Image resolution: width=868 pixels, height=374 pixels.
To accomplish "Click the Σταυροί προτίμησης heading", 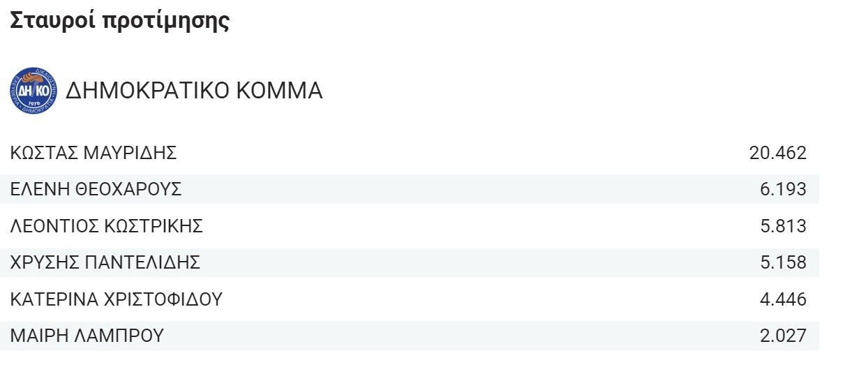I will coord(119,21).
